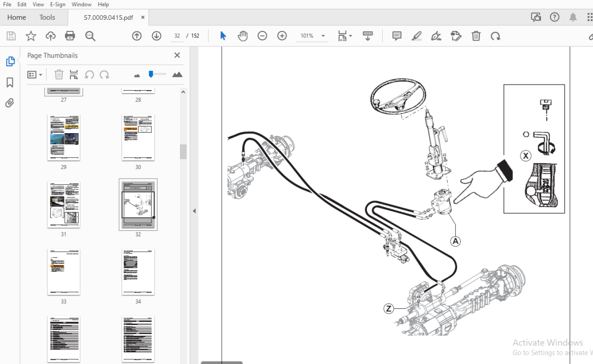Rotate thumbnails counterclockwise in panel
The image size is (593, 364).
[89, 75]
